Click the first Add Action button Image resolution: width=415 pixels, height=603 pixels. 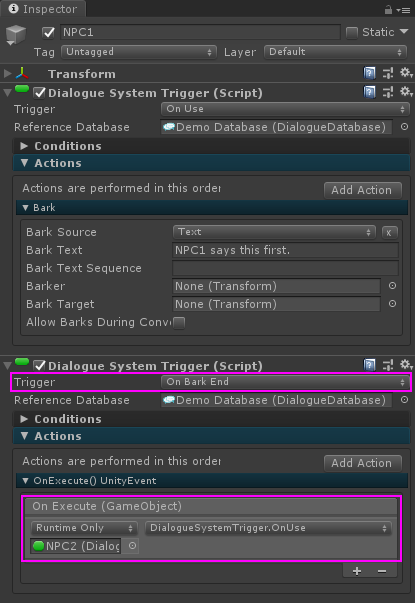click(363, 190)
